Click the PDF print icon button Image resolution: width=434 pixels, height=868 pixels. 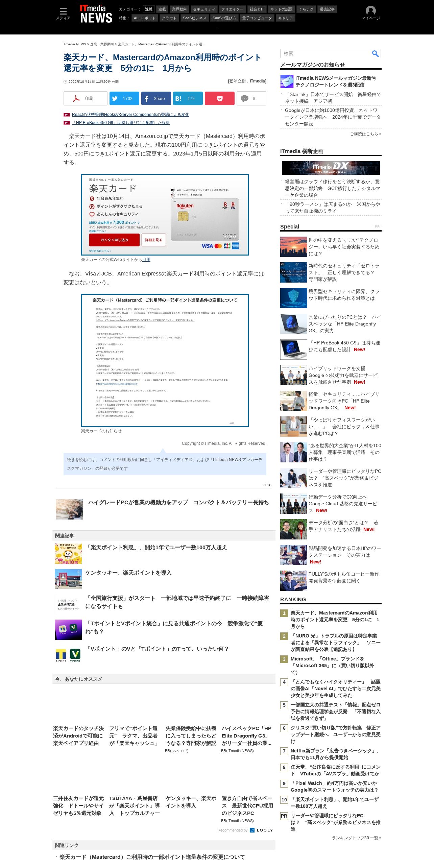click(x=86, y=98)
